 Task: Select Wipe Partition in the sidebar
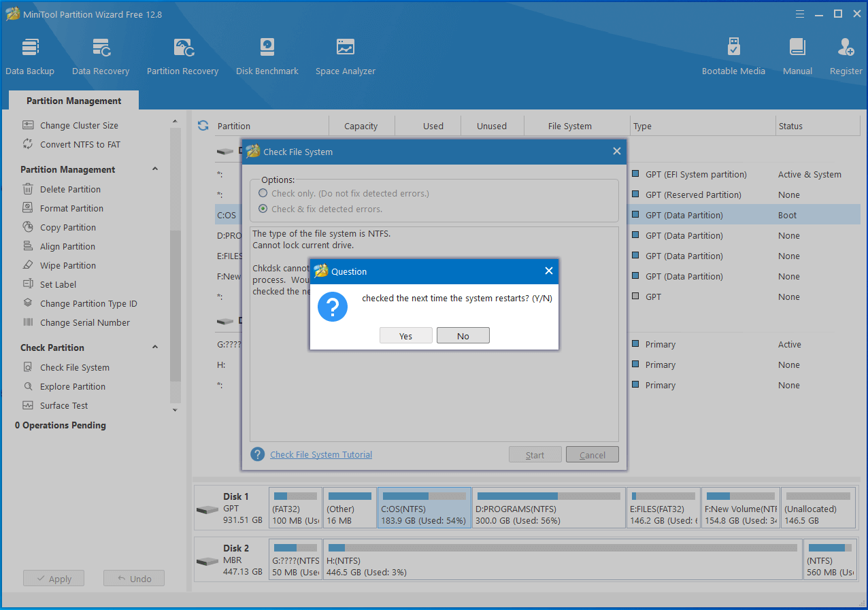click(68, 265)
